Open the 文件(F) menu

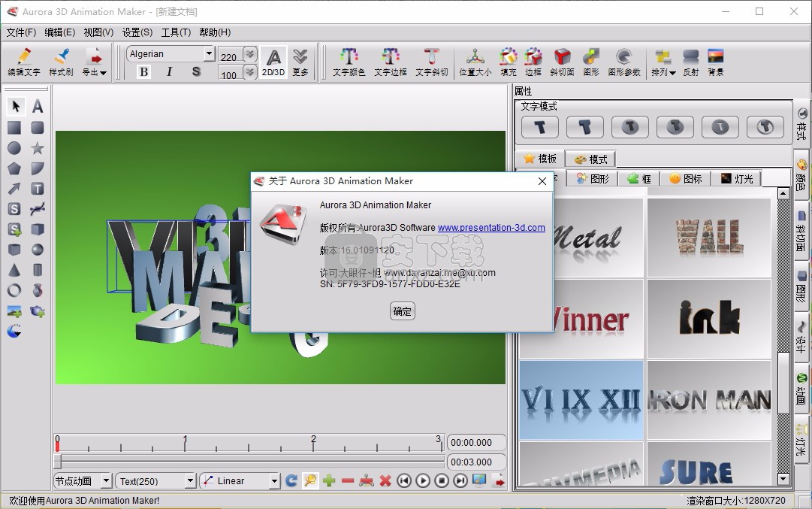click(x=21, y=32)
